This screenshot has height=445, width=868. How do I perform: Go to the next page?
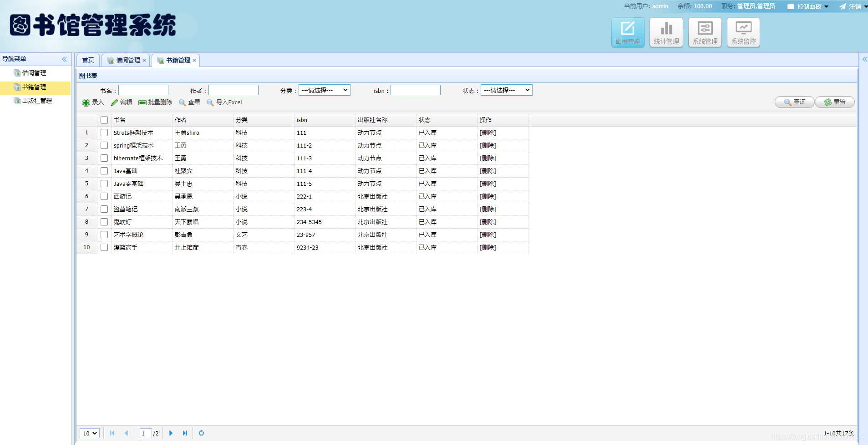pos(171,433)
